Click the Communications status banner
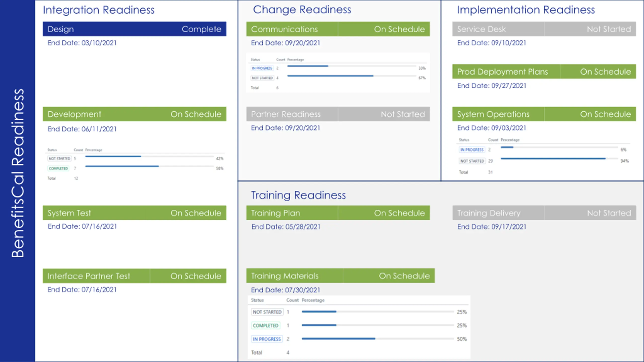The image size is (644, 362). pos(338,29)
